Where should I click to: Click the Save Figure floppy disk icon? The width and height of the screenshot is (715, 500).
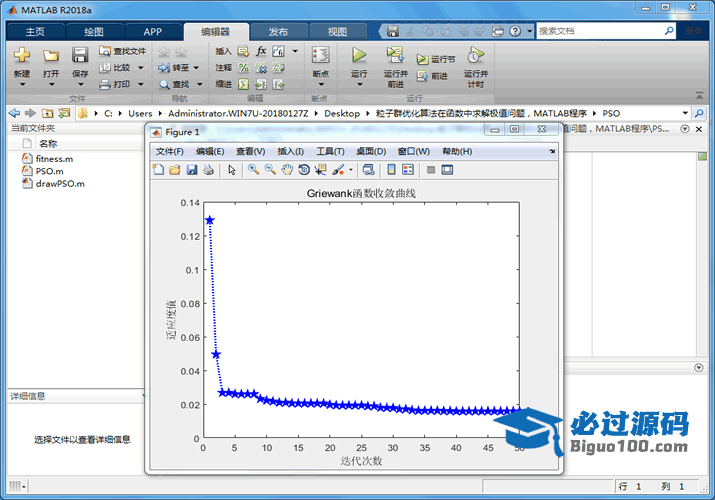pos(191,170)
